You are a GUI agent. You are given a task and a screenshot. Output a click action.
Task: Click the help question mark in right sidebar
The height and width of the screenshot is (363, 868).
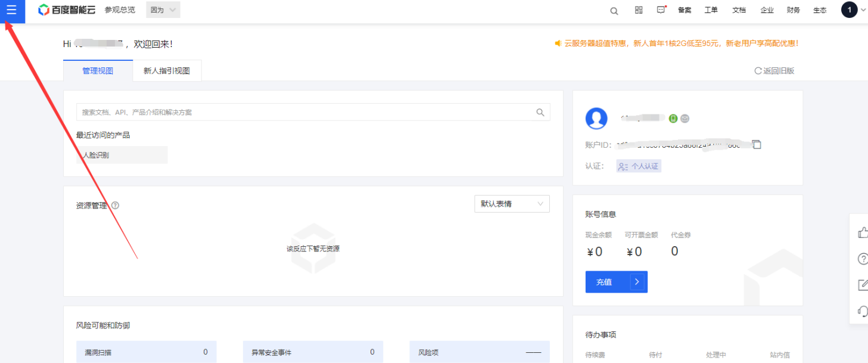(862, 259)
